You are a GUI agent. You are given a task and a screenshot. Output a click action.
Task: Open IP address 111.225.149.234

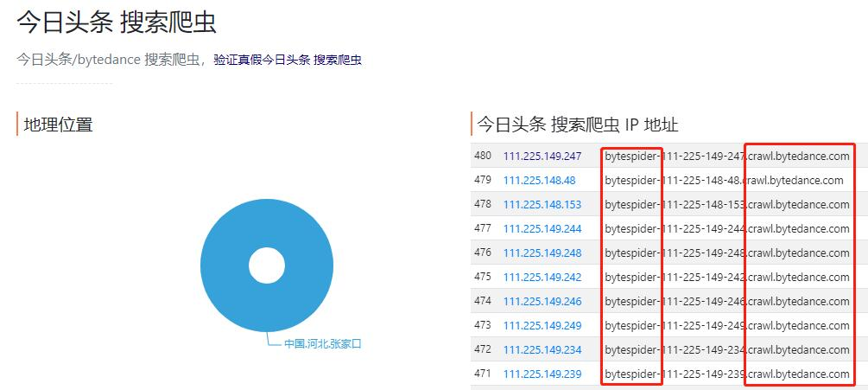[x=542, y=350]
